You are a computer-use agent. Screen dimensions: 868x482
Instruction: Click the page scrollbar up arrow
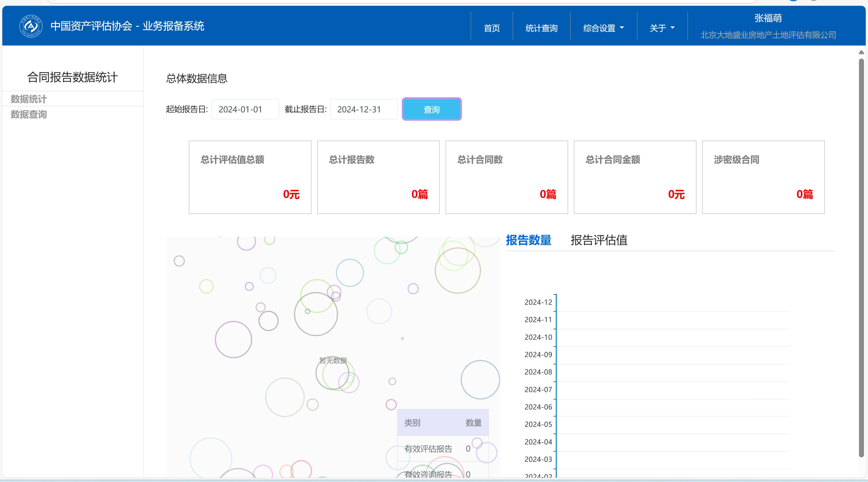[x=861, y=52]
